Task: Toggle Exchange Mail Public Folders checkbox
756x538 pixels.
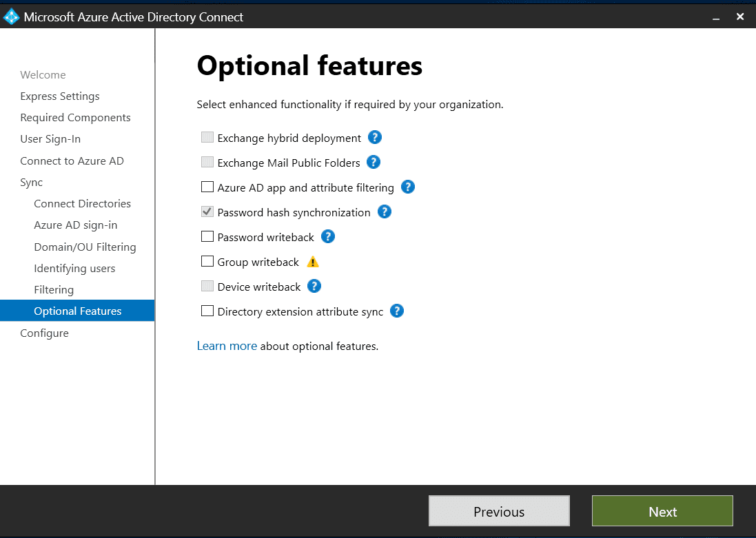Action: [x=207, y=162]
